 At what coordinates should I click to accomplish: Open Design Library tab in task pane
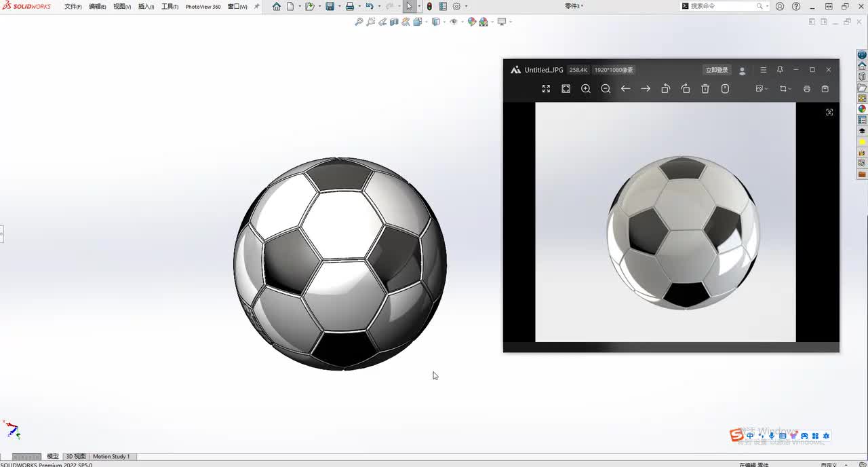[x=862, y=77]
